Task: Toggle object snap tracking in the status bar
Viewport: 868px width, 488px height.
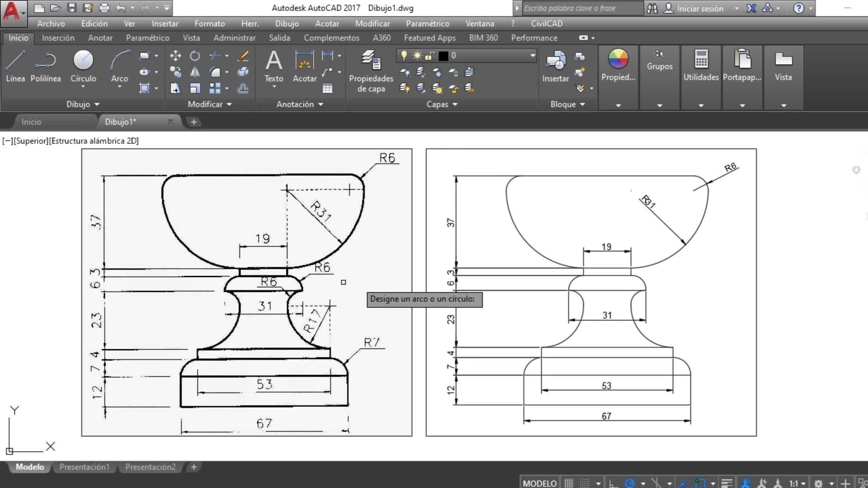Action: 683,483
